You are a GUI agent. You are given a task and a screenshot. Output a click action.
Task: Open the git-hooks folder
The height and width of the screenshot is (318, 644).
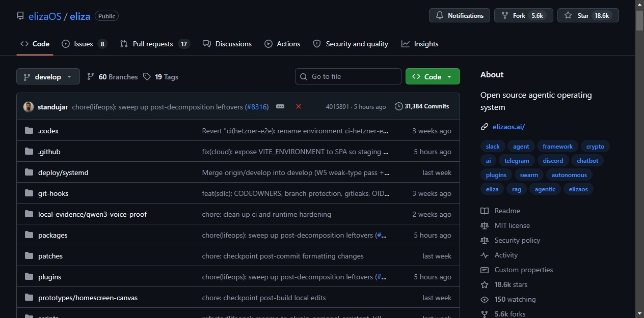point(53,193)
